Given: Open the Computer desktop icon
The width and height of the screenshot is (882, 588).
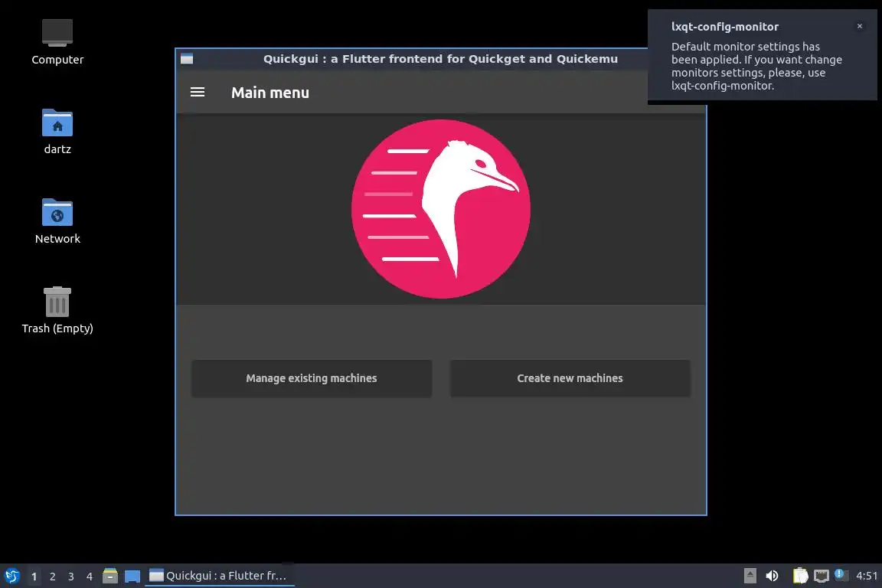Looking at the screenshot, I should coord(57,42).
